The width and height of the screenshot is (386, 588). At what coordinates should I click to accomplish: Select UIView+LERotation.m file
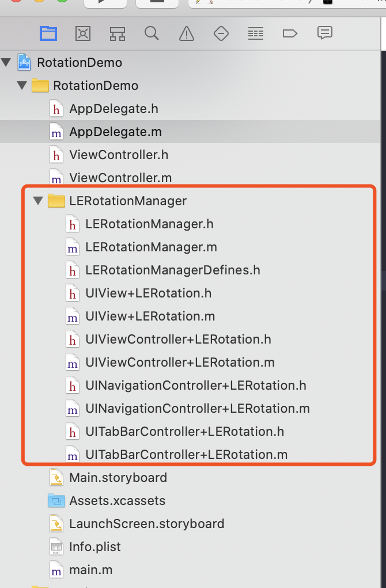(150, 316)
